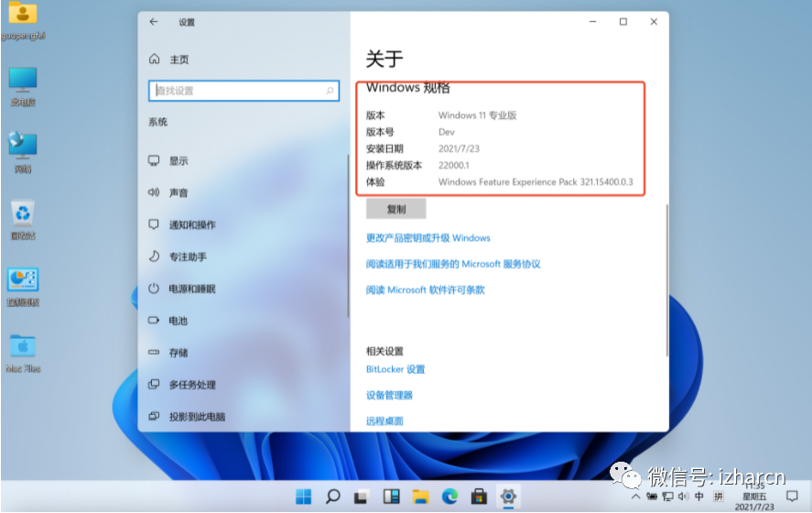Launch Microsoft Edge from the taskbar
The width and height of the screenshot is (812, 513).
(x=449, y=497)
